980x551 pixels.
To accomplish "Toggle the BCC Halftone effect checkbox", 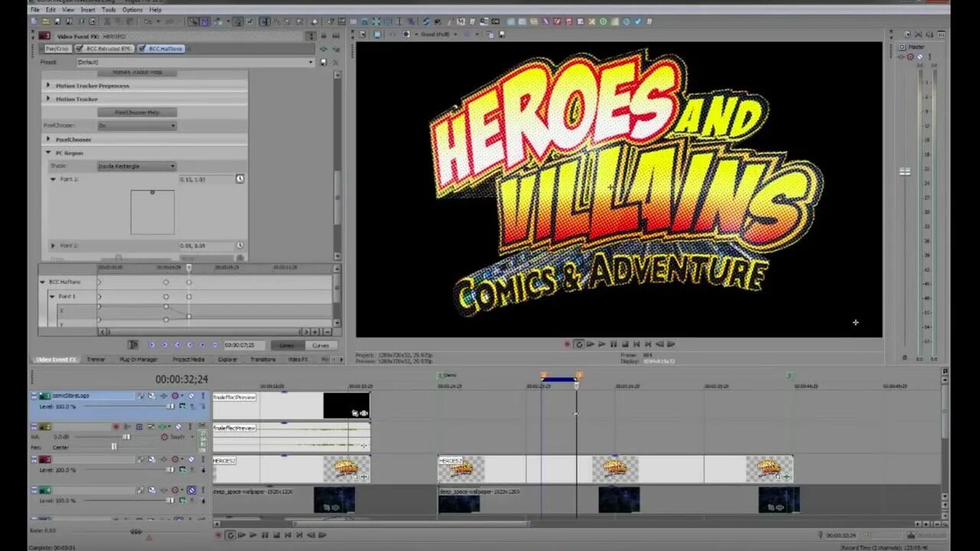I will pos(142,49).
